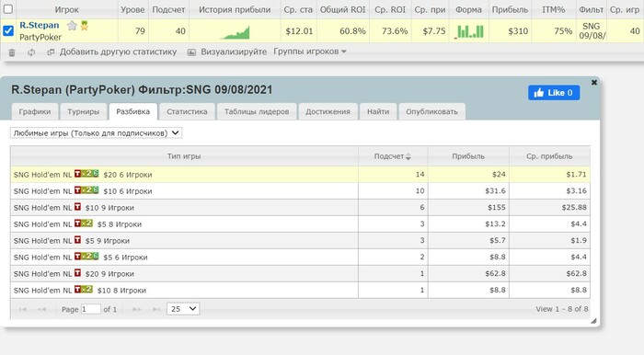The image size is (644, 355).
Task: Switch to the Графики tab
Action: 35,111
